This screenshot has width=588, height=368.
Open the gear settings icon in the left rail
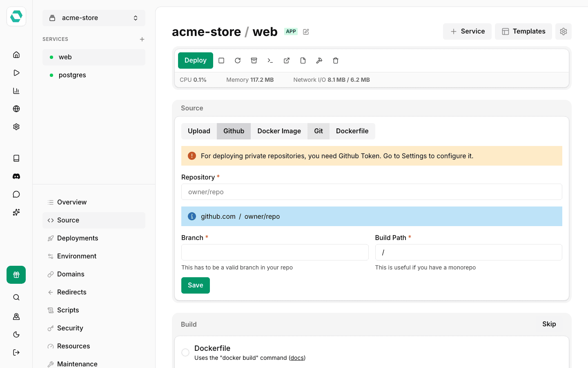16,127
